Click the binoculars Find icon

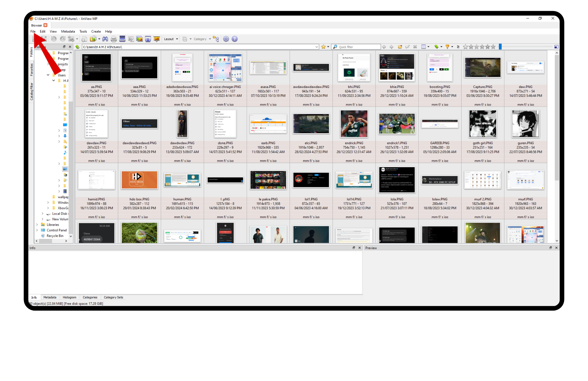pyautogui.click(x=105, y=39)
